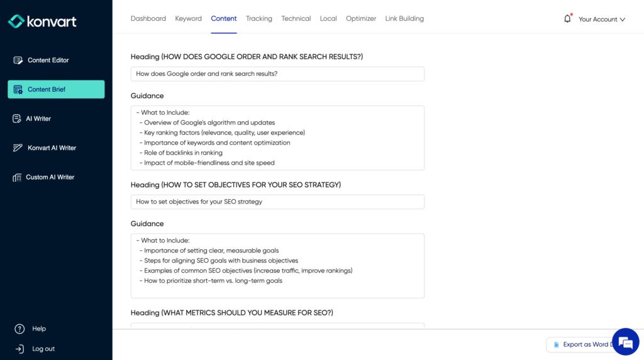Open the live chat bubble widget

pos(625,342)
